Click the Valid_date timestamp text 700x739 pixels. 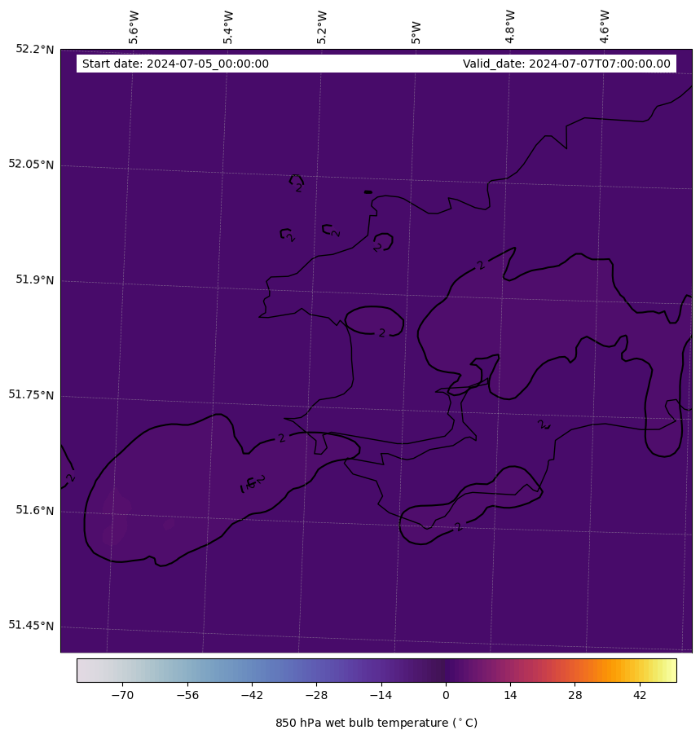[566, 64]
